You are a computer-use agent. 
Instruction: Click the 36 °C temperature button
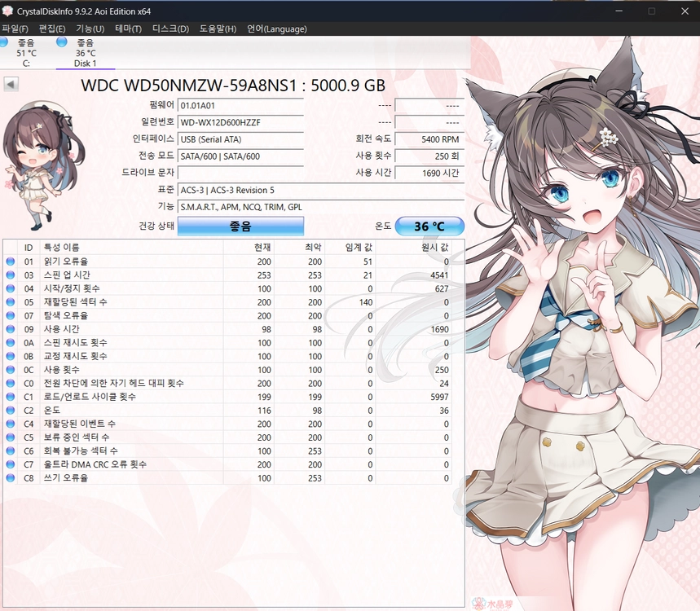point(429,226)
